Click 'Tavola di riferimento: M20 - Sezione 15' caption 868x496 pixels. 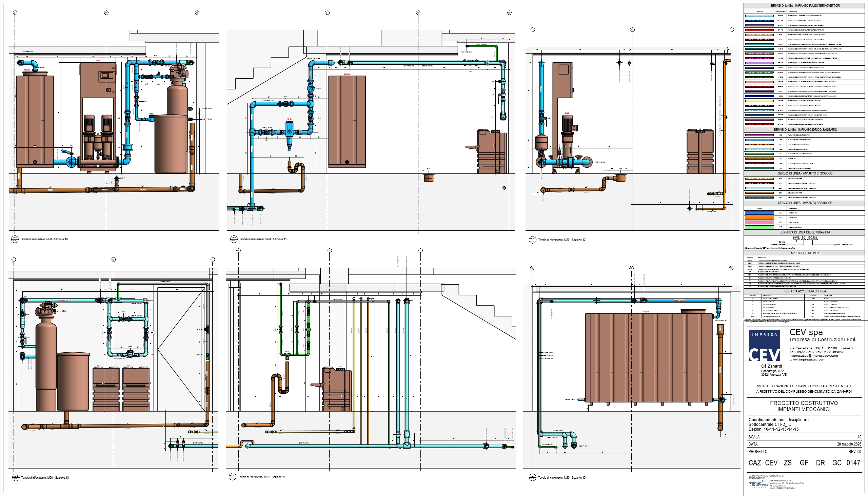(562, 478)
